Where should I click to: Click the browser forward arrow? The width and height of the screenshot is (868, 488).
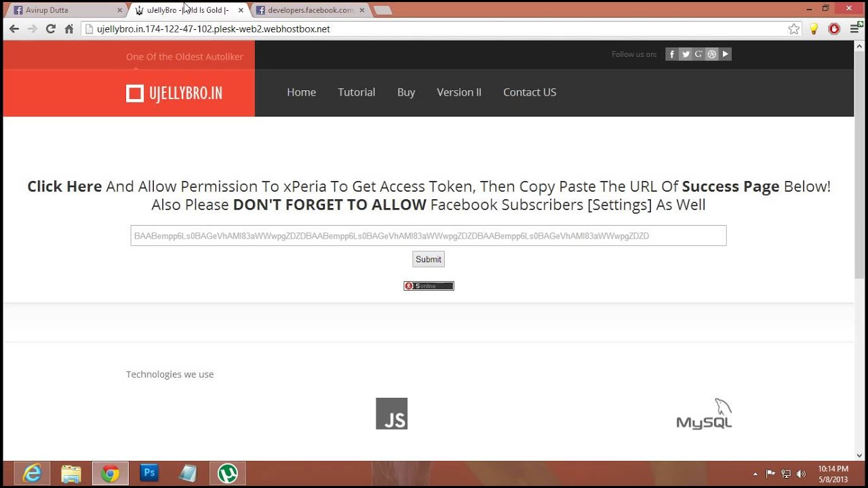tap(32, 29)
